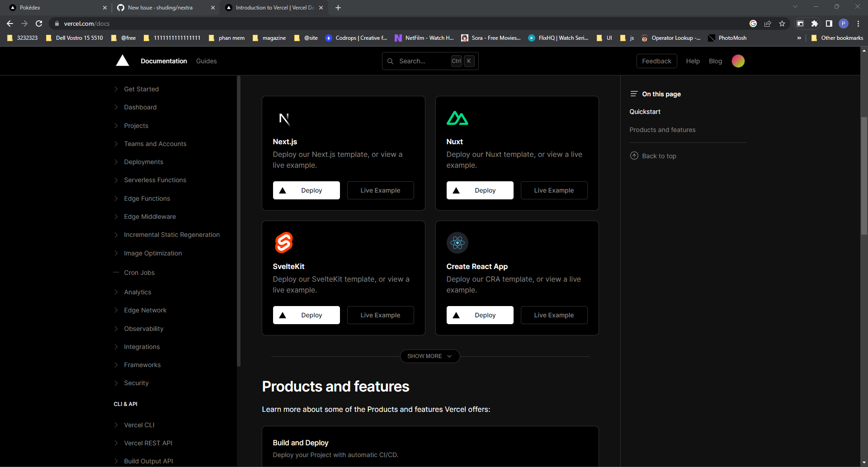Click Deploy on the Next.js card

(306, 190)
